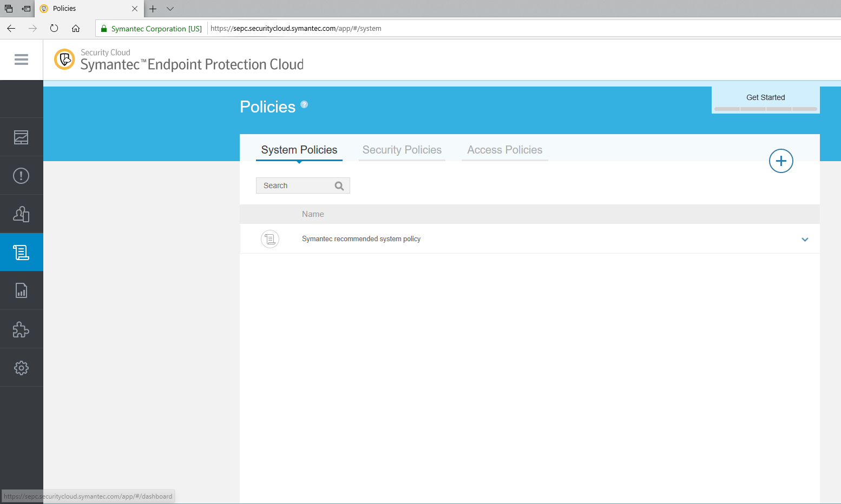
Task: Focus the policy Search input field
Action: (x=303, y=185)
